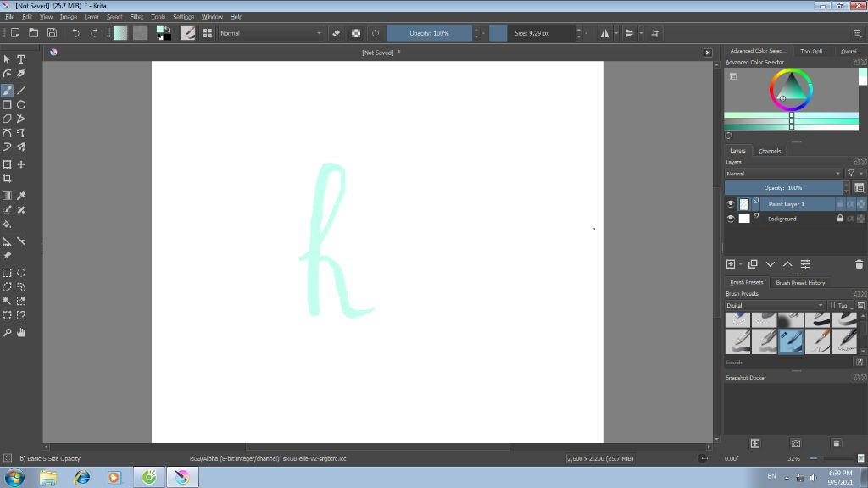The width and height of the screenshot is (868, 488).
Task: Select the Bezier Curve tool
Action: [x=7, y=133]
